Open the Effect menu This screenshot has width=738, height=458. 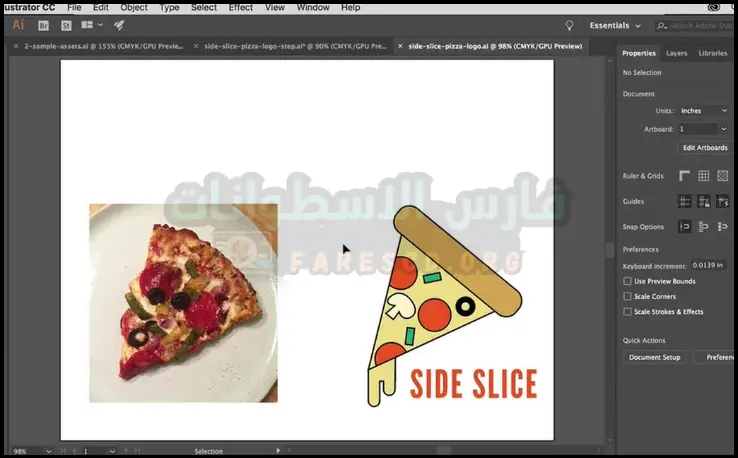(x=240, y=7)
